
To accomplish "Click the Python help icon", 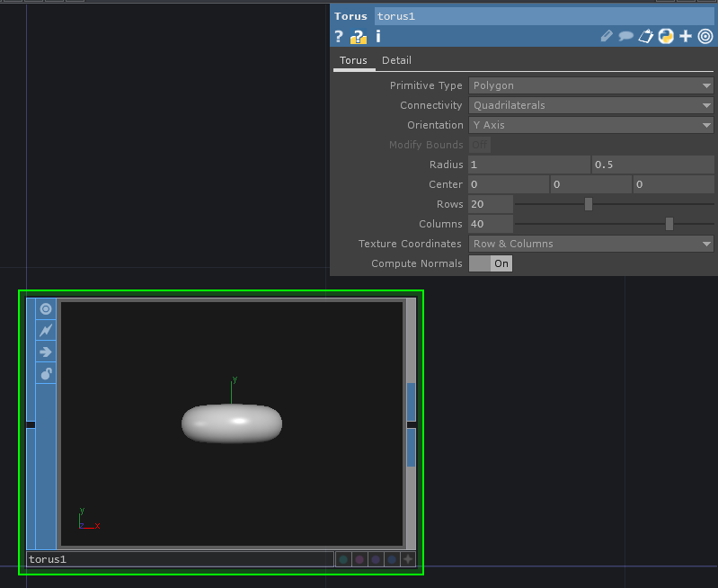I will (x=359, y=37).
